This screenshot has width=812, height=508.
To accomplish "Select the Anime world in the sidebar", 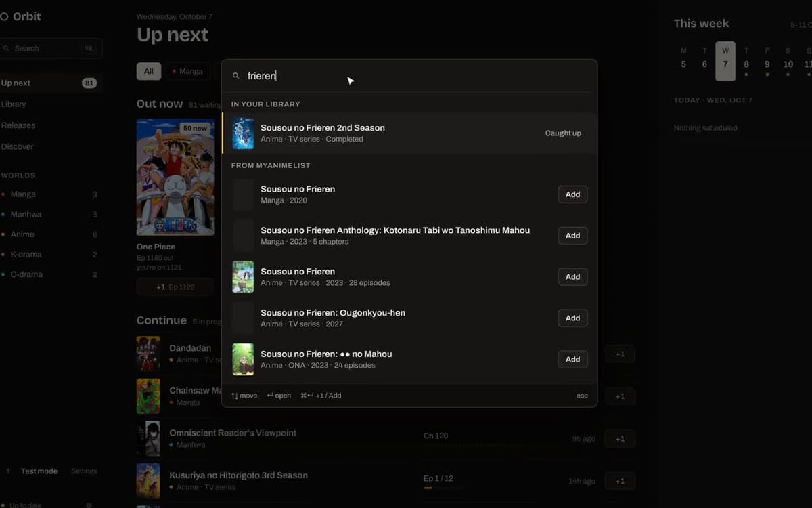I will 49,234.
